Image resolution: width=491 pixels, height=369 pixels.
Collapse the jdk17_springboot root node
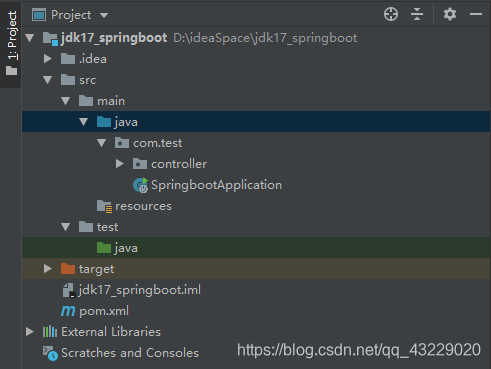30,38
